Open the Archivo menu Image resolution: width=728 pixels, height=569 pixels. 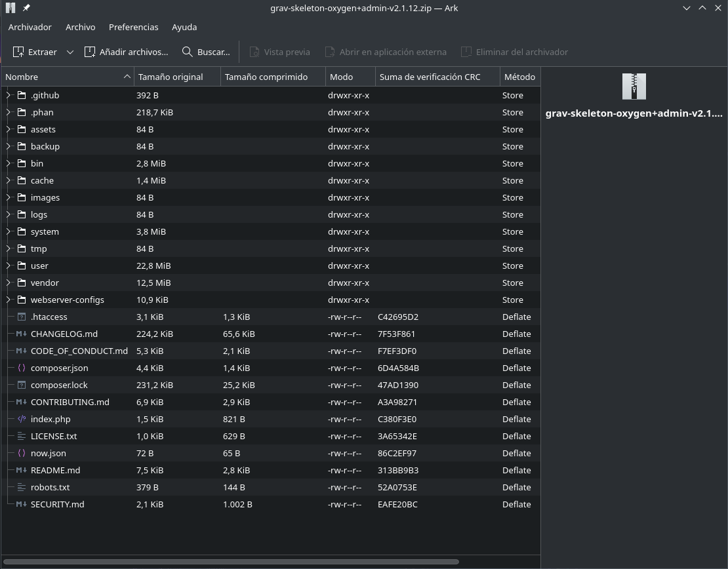(80, 27)
